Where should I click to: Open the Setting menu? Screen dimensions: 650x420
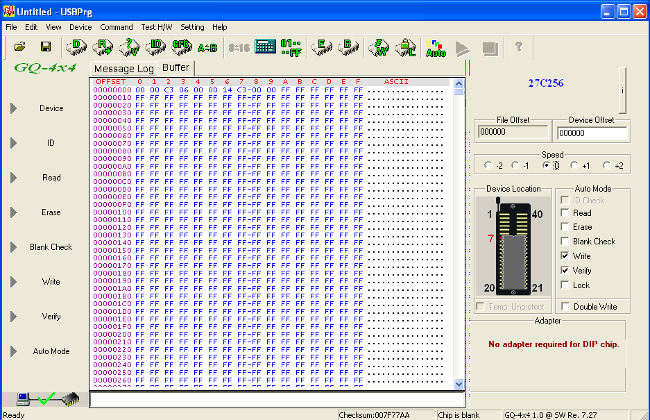(x=192, y=27)
